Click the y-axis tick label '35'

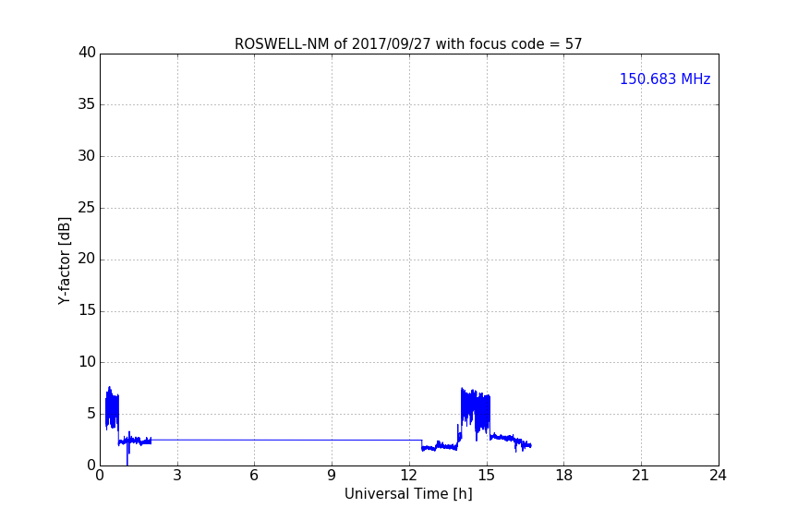coord(87,104)
